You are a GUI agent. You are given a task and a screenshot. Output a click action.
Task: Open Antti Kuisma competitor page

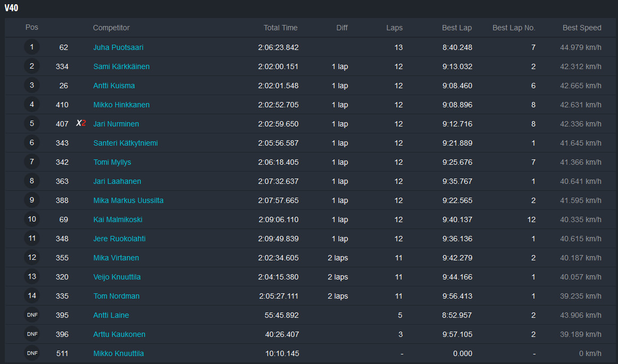click(114, 86)
